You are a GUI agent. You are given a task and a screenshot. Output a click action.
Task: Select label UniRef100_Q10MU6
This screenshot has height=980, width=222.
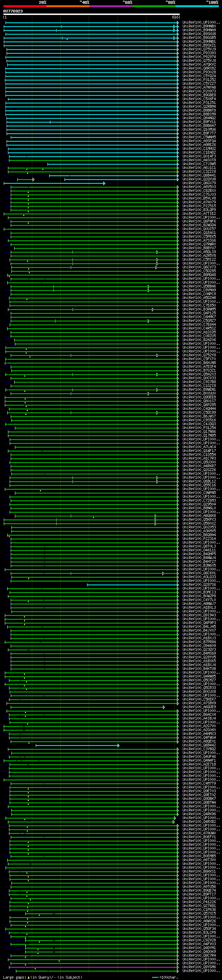point(199,129)
